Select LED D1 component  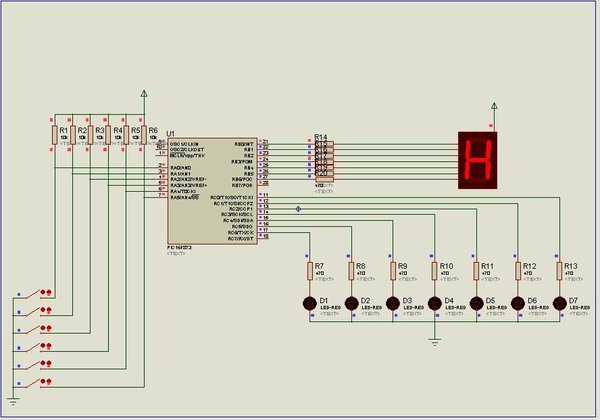click(x=310, y=304)
